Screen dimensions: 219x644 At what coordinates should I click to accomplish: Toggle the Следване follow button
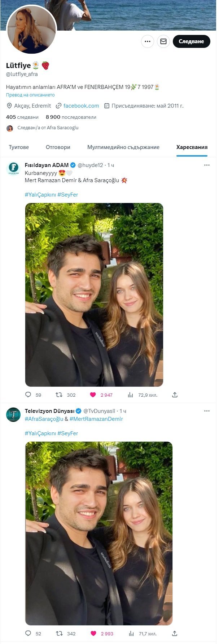[191, 41]
